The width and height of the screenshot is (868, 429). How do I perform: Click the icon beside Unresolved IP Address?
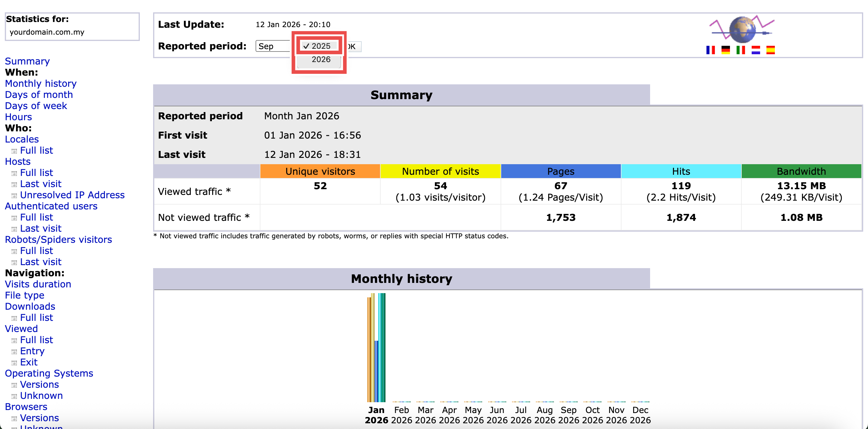coord(14,196)
